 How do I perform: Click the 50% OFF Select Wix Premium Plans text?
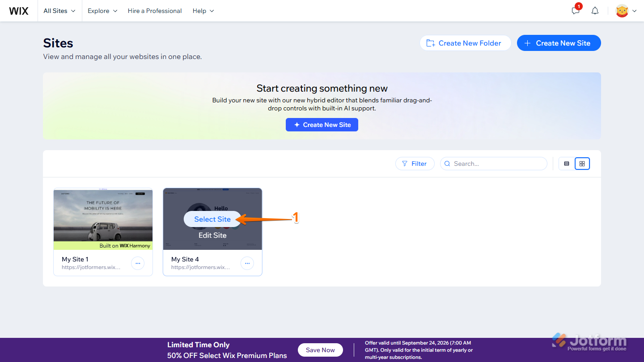(x=227, y=356)
